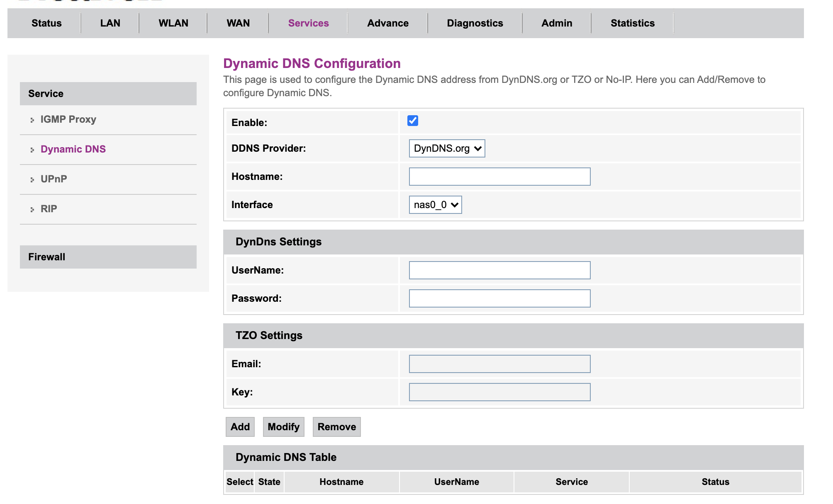Select IGMP Proxy in sidebar
Image resolution: width=833 pixels, height=504 pixels.
[68, 119]
